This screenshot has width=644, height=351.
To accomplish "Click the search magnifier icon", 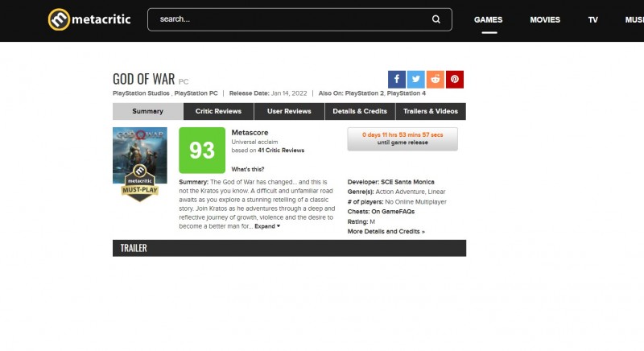I will coord(436,19).
